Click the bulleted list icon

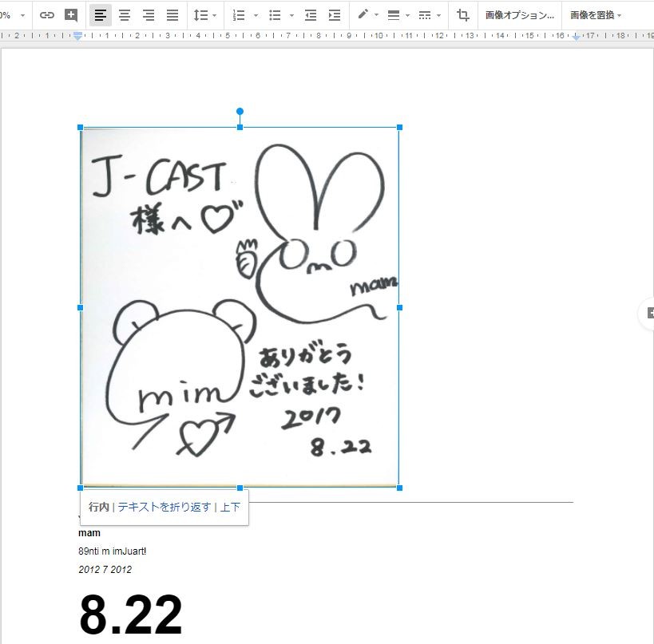(275, 15)
